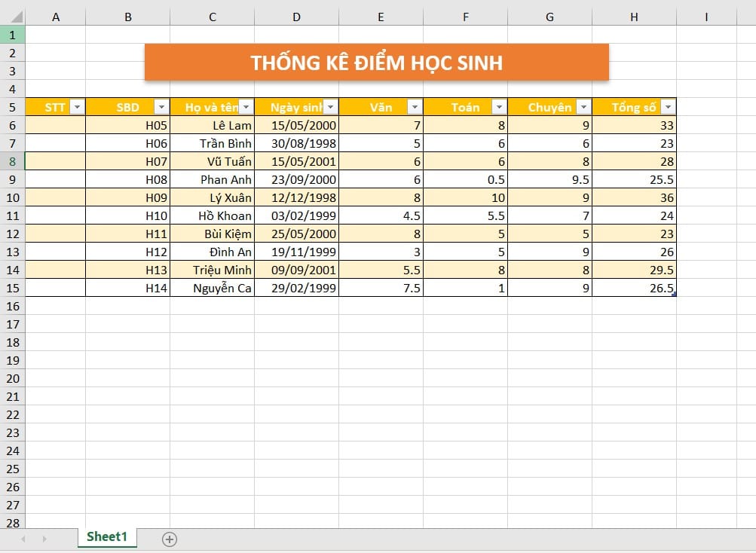The height and width of the screenshot is (553, 756).
Task: Select the cell with date 29/02/1999
Action: coord(296,288)
